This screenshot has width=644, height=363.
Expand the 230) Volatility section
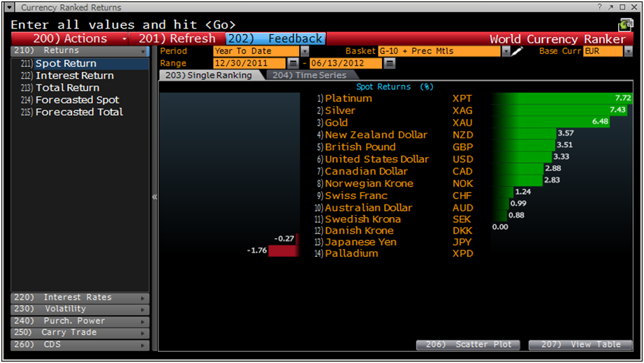(x=80, y=309)
